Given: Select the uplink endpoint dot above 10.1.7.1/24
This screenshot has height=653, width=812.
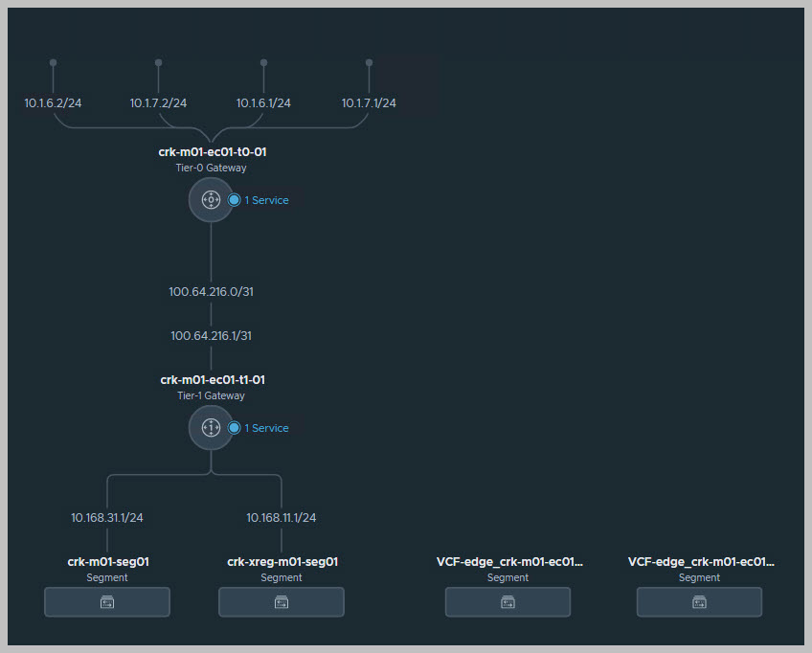Looking at the screenshot, I should click(x=369, y=63).
